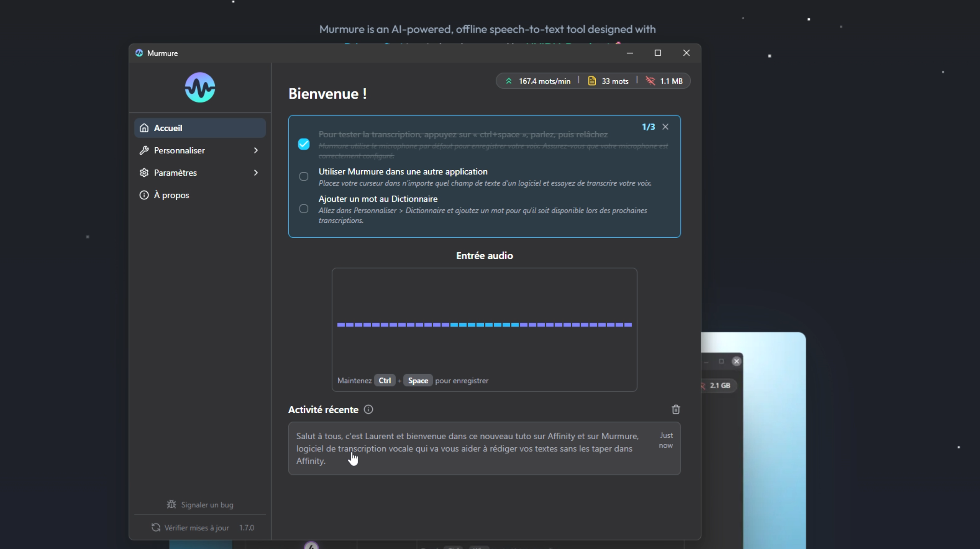
Task: Select the latest transcription entry text
Action: tap(467, 448)
